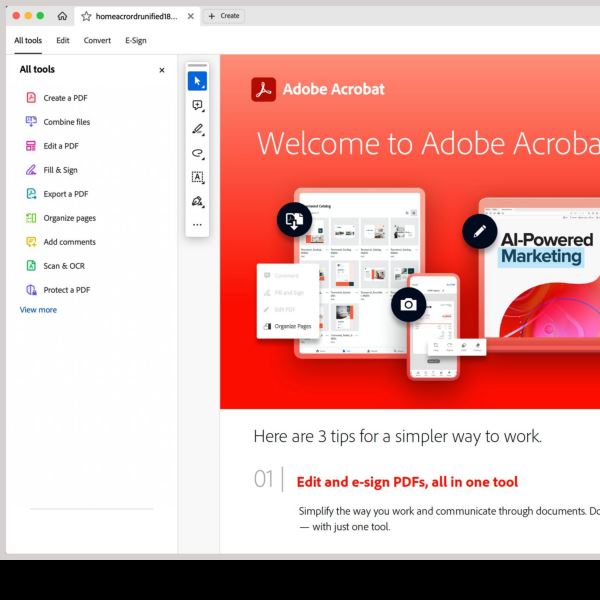The image size is (600, 600).
Task: Click the AI-Powered Marketing banner text
Action: 547,248
